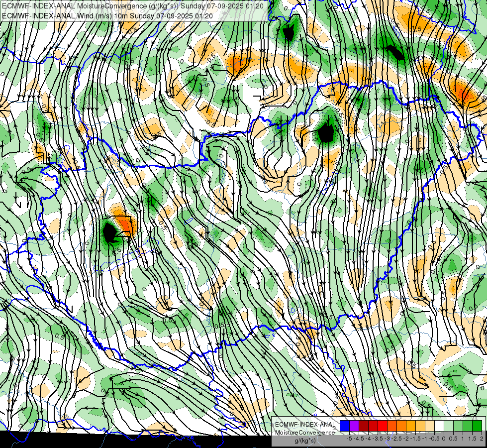Click 'ECMWF-INDEX-ANAL' label inside the legend box
The height and width of the screenshot is (448, 487).
(x=305, y=425)
